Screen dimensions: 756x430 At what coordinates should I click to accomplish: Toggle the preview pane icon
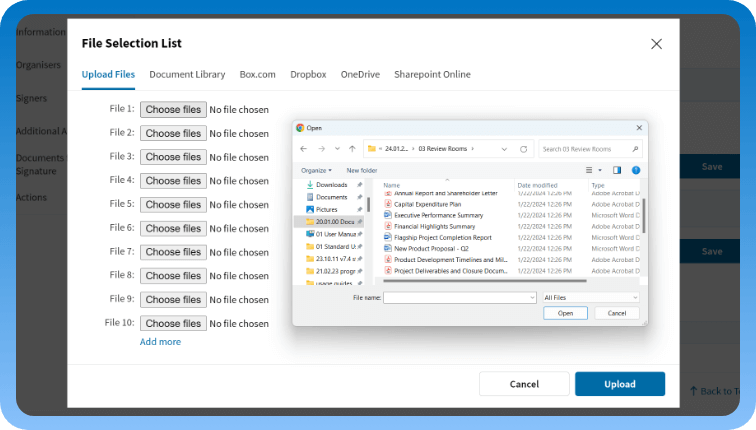[x=616, y=170]
